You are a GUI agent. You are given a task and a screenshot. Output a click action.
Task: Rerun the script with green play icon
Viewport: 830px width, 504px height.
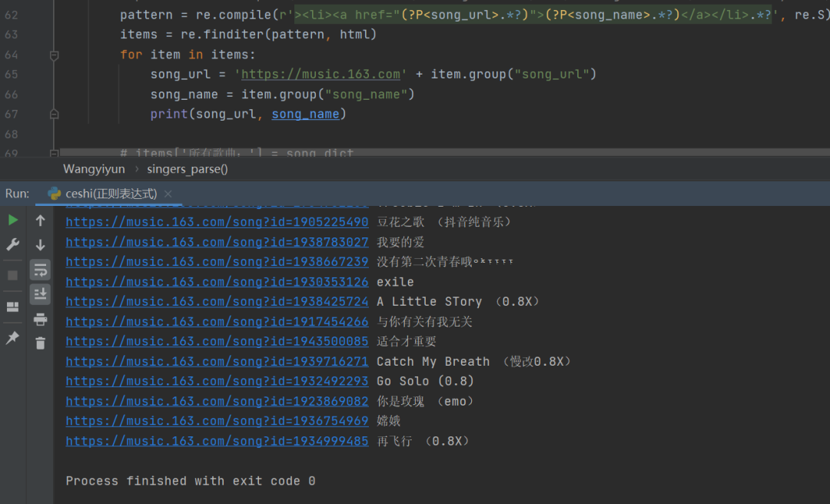coord(13,220)
